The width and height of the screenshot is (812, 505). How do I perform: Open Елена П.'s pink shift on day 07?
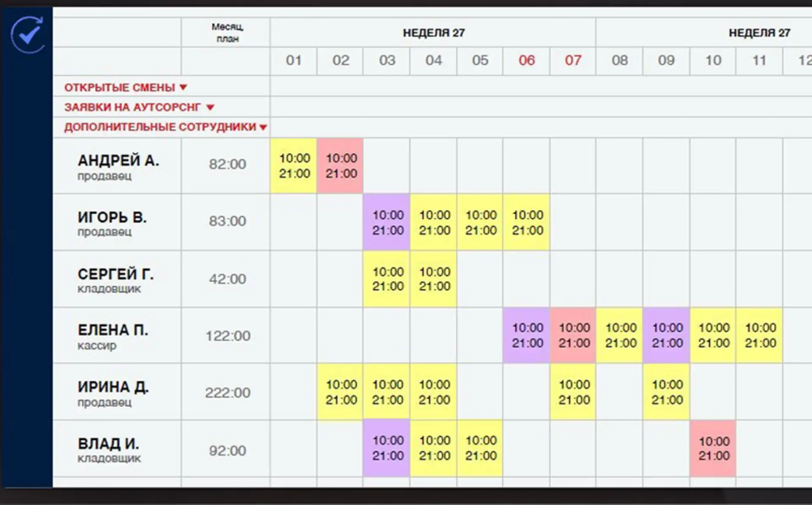[x=573, y=335]
